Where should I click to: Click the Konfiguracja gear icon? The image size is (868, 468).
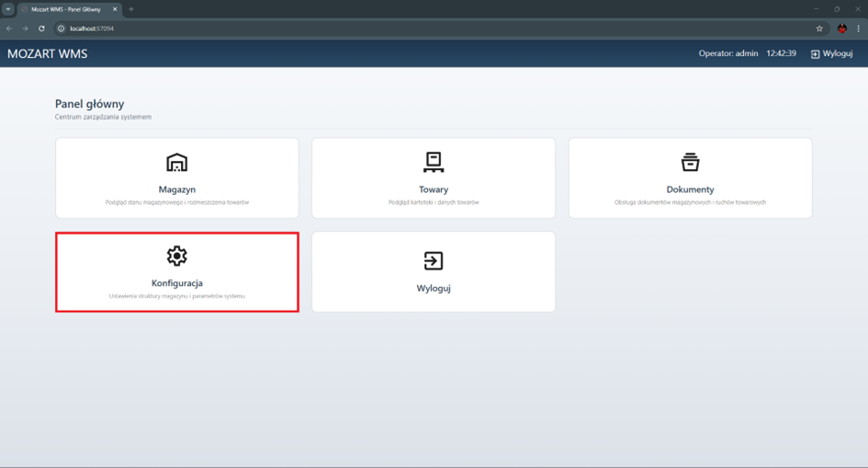(x=176, y=256)
